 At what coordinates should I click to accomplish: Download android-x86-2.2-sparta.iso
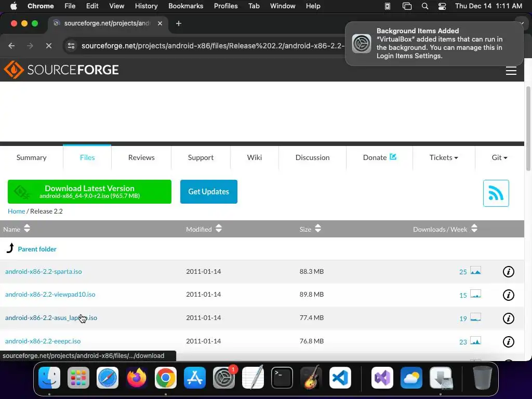pyautogui.click(x=44, y=271)
